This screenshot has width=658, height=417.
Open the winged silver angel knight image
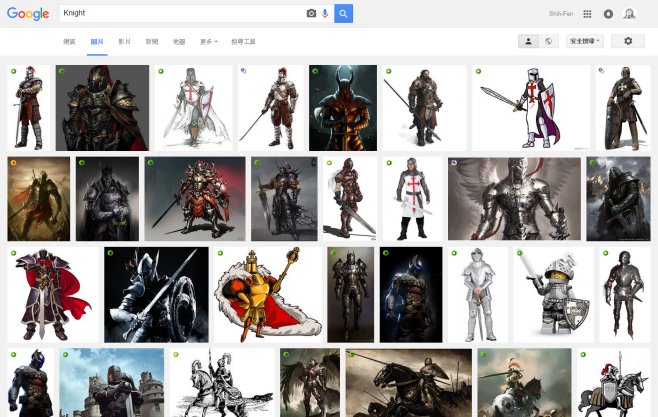click(514, 199)
